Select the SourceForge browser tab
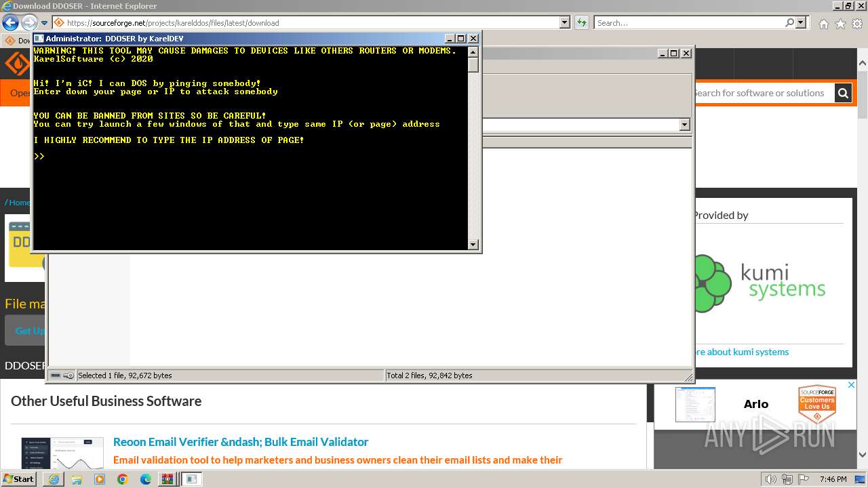 (17, 41)
